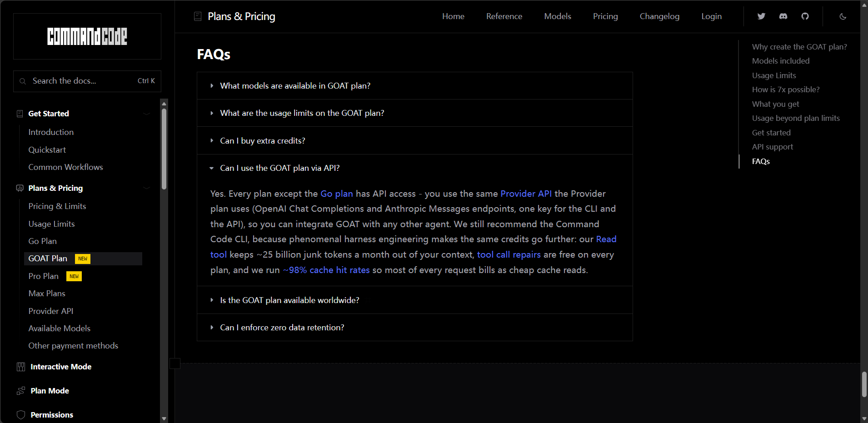
Task: Click the sidebar scrollbar up arrow
Action: tap(164, 103)
